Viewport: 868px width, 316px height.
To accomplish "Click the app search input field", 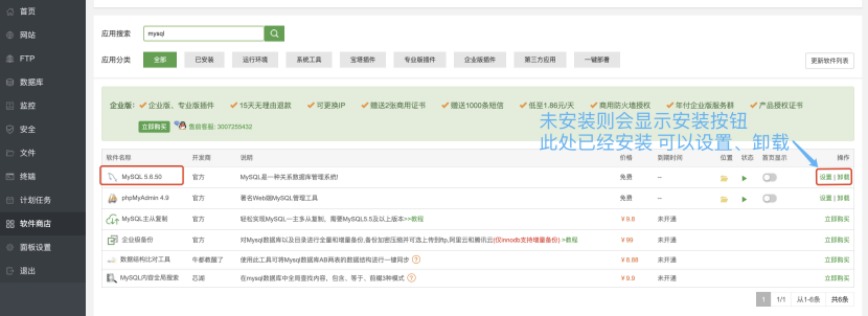I will 204,34.
